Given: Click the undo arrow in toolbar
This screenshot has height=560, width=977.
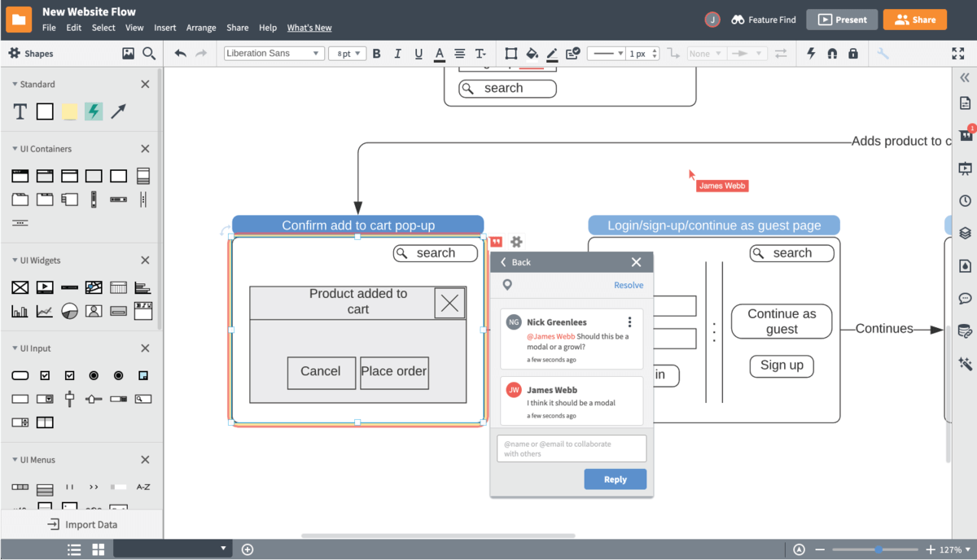Looking at the screenshot, I should 181,54.
